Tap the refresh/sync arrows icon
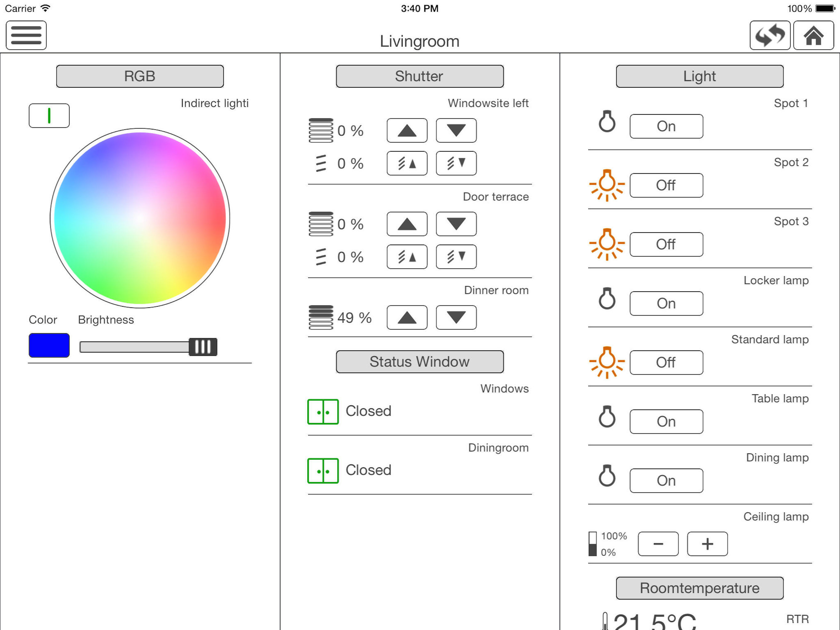This screenshot has width=840, height=630. tap(770, 35)
